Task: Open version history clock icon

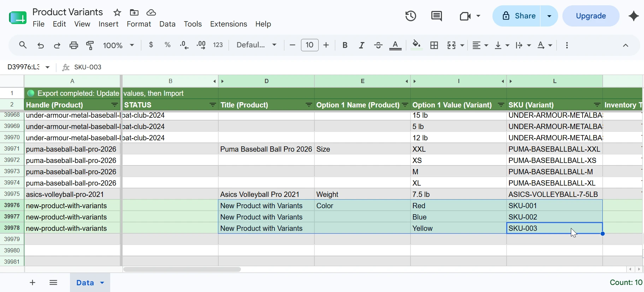Action: [411, 16]
